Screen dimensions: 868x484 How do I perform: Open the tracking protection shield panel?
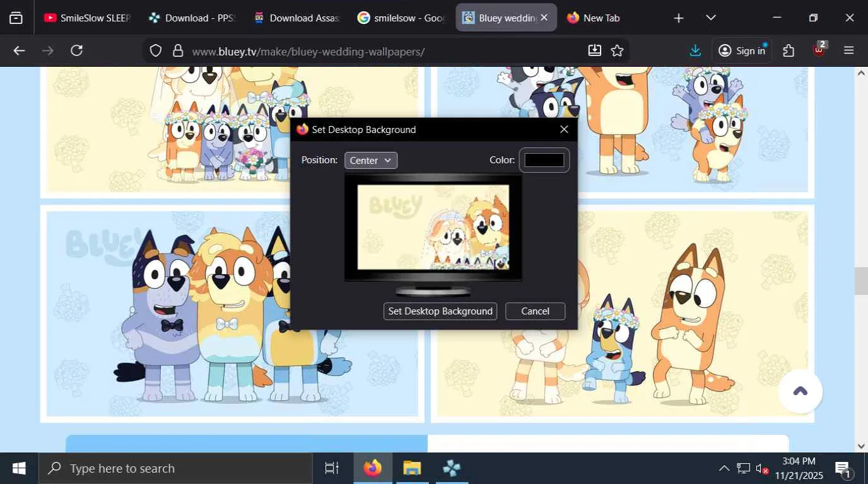[156, 51]
